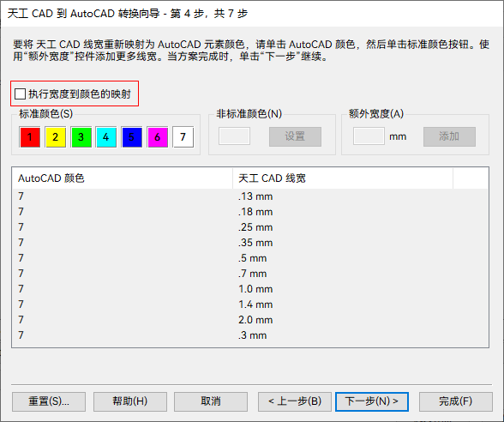Image resolution: width=504 pixels, height=422 pixels.
Task: Enable the width-to-color mapping checkbox
Action: click(21, 94)
